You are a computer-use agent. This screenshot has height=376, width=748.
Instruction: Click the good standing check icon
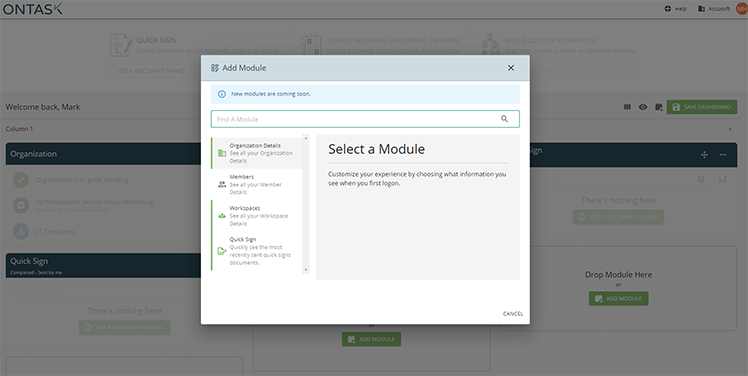click(21, 180)
